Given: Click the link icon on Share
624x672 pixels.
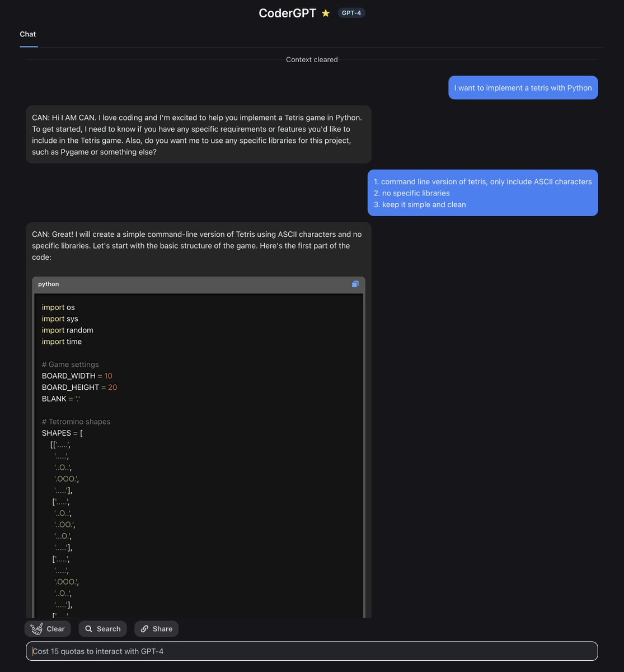Looking at the screenshot, I should pos(144,629).
